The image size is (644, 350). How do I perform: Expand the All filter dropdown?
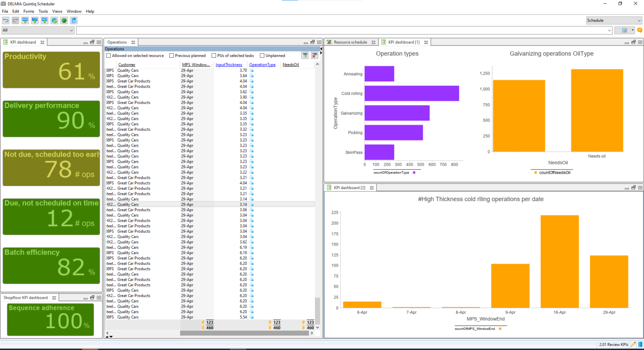click(x=38, y=30)
